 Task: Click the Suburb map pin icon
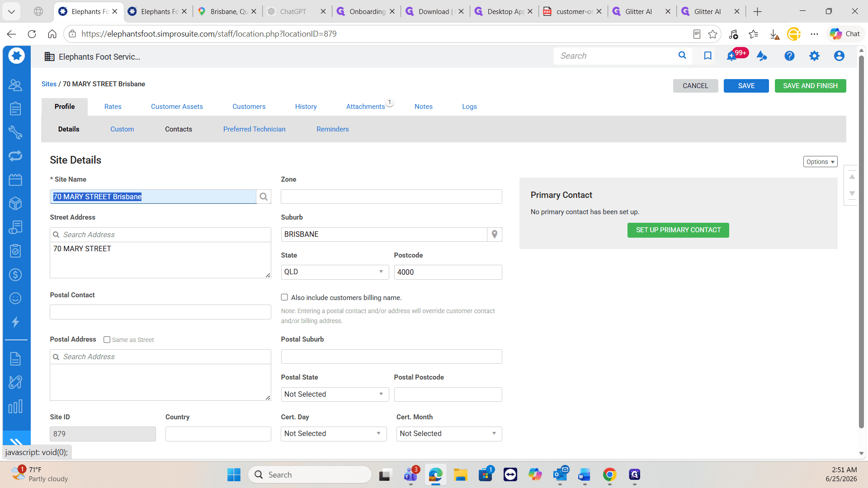click(495, 234)
